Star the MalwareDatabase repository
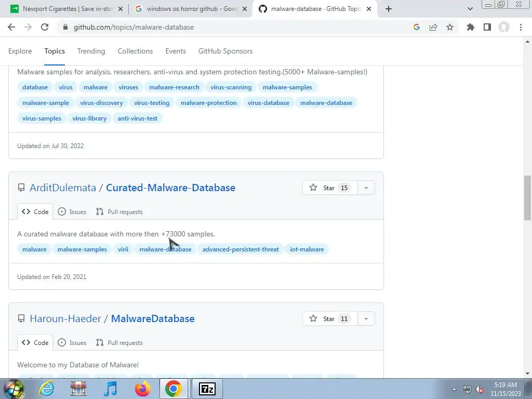 tap(330, 318)
